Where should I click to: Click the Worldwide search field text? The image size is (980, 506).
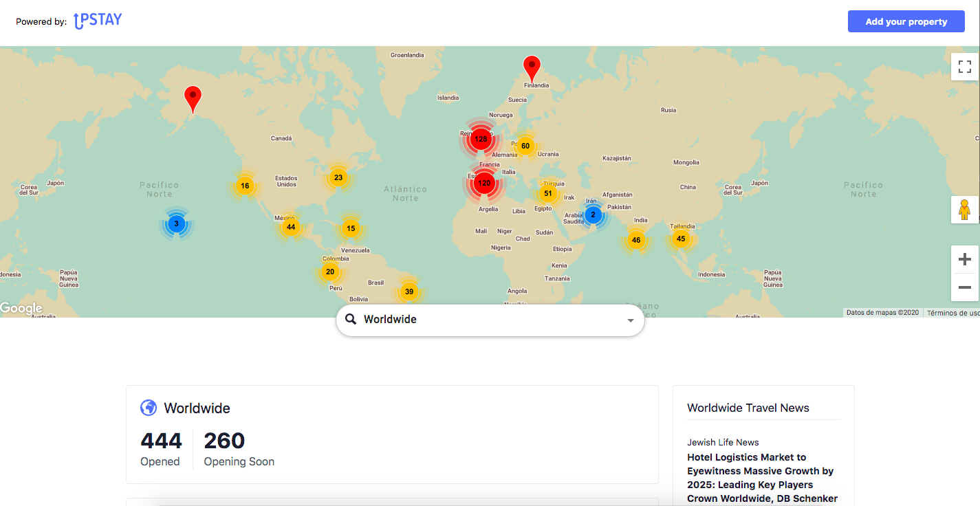pyautogui.click(x=390, y=319)
